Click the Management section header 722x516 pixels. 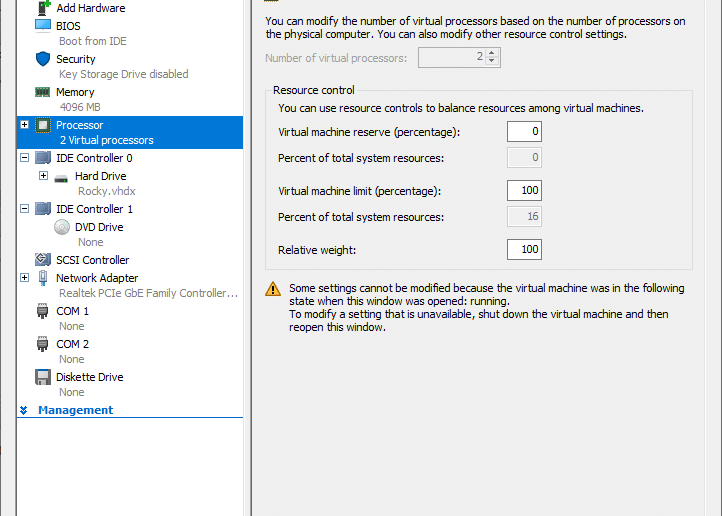[75, 410]
